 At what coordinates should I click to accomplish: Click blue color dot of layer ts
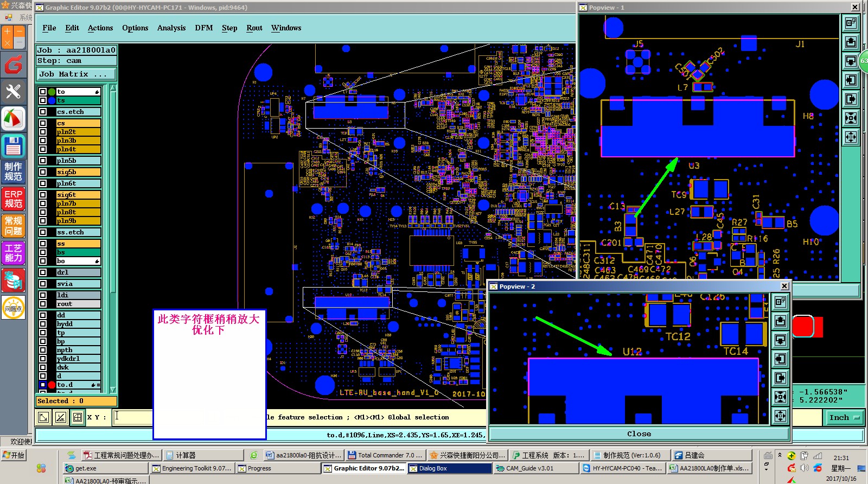click(x=52, y=100)
